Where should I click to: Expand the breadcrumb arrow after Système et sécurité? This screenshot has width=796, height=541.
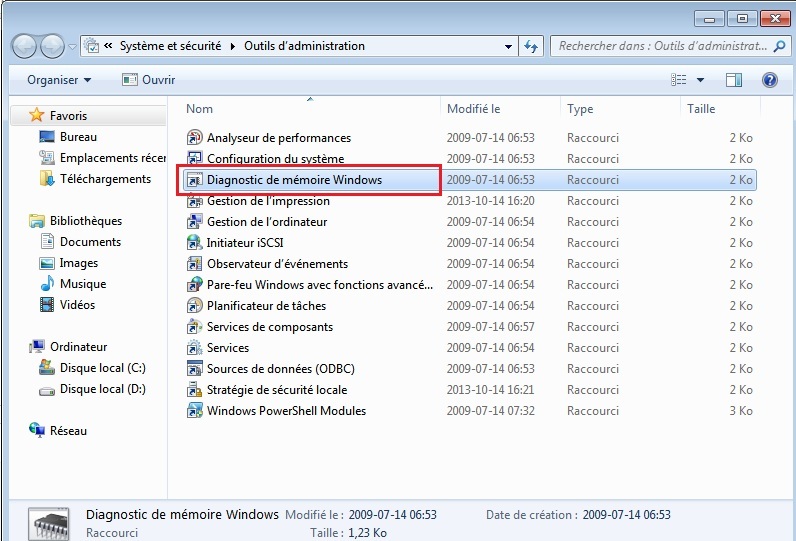(233, 46)
